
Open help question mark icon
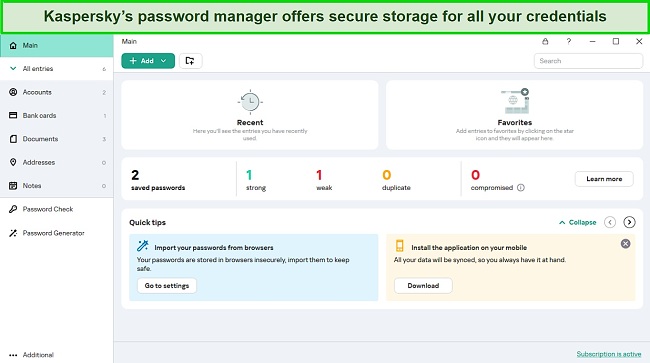coord(569,41)
